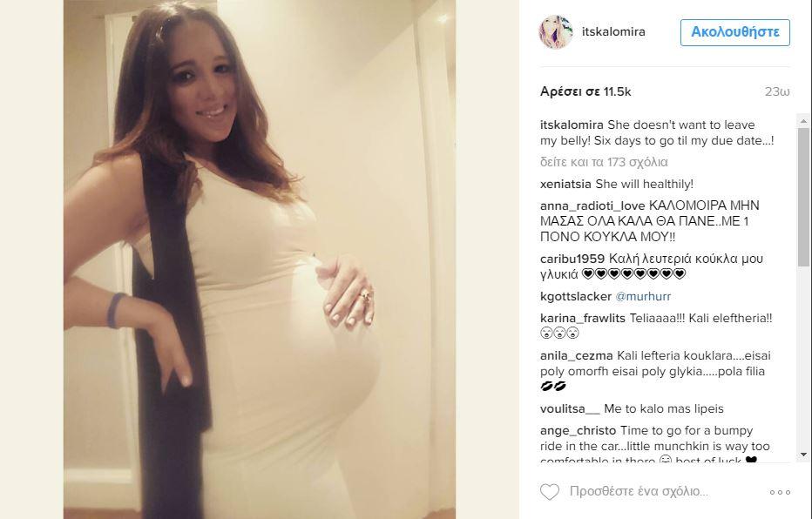Focus the Προσθέστε ένα σχόλιο comment field
Viewport: 812px width, 519px height.
pyautogui.click(x=639, y=492)
